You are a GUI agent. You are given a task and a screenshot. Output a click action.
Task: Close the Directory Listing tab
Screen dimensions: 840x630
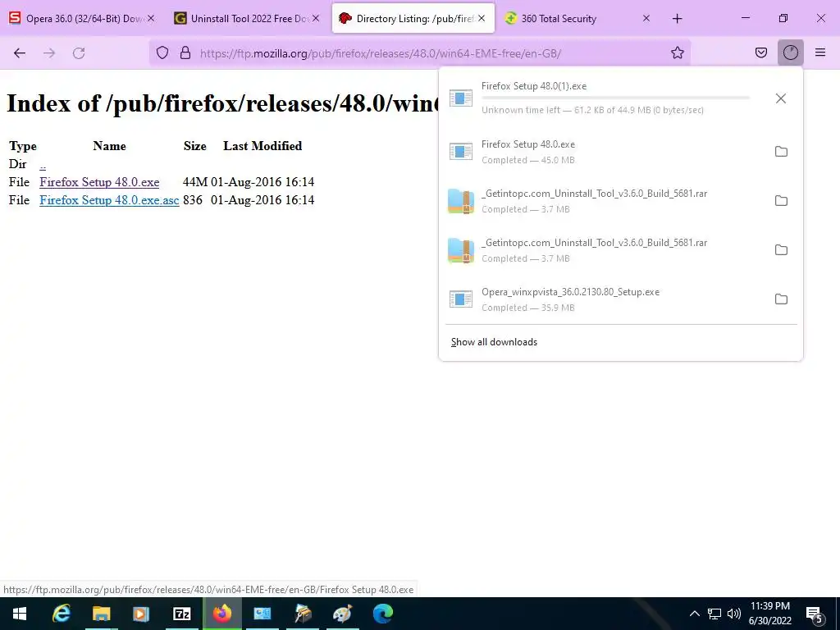point(482,18)
